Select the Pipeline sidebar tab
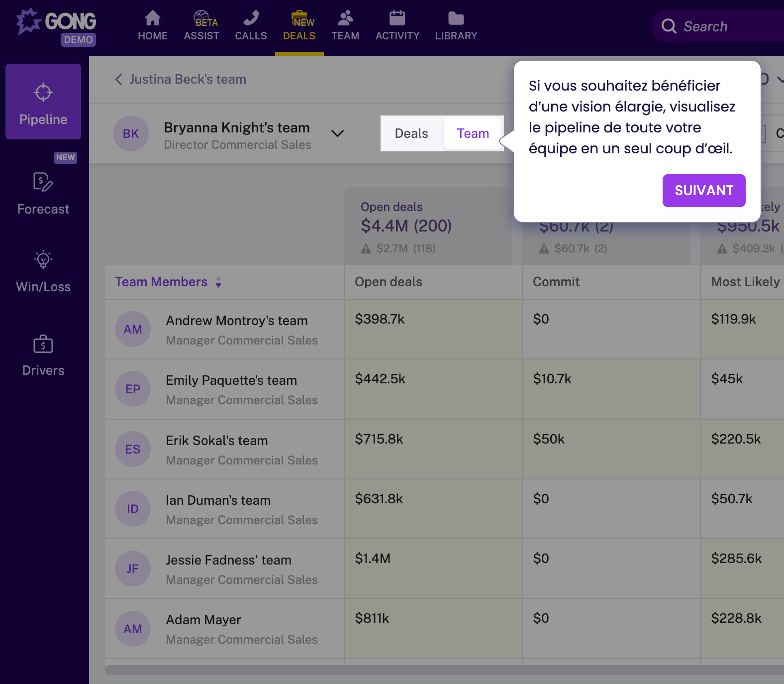The image size is (784, 684). click(x=43, y=102)
